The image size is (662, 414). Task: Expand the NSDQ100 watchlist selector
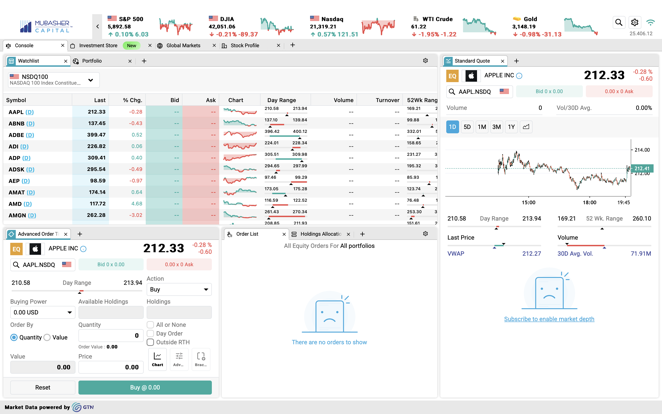tap(90, 80)
